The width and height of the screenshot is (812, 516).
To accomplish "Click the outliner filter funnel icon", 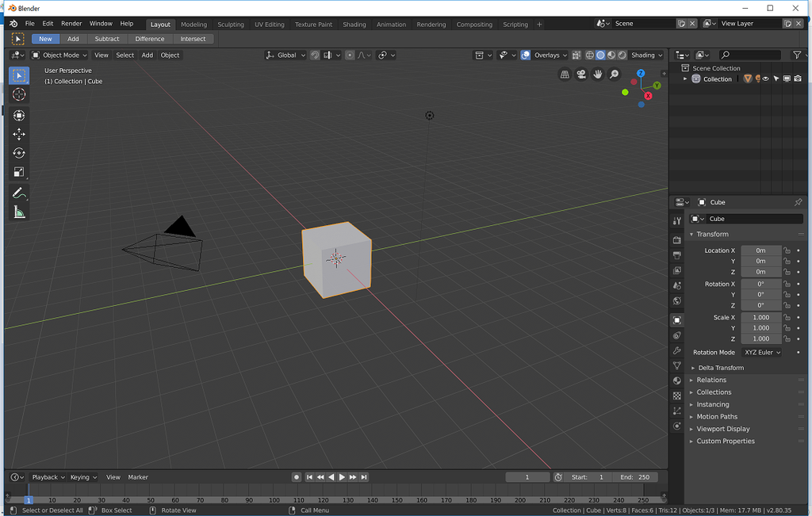I will [797, 55].
